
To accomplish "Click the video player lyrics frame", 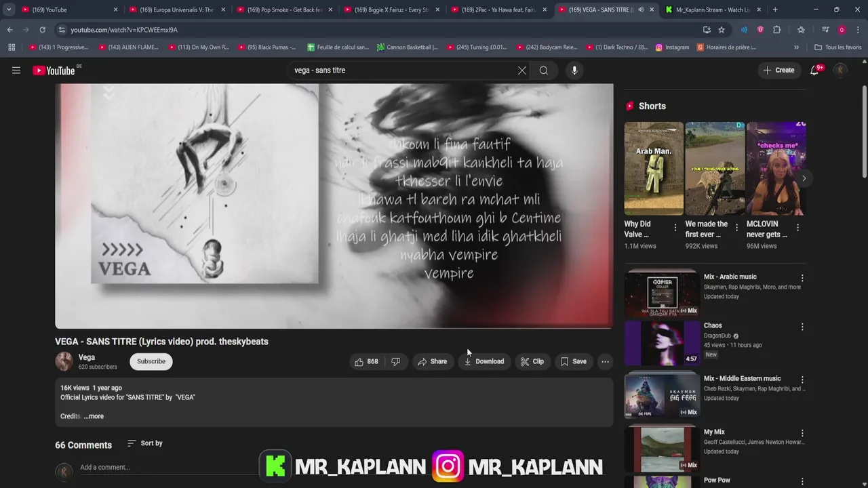I will coord(334,206).
